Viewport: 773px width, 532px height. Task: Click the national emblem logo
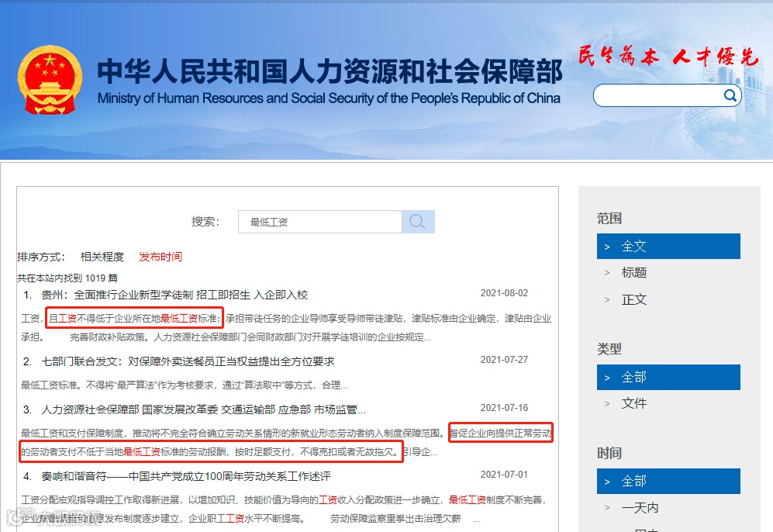(x=50, y=81)
